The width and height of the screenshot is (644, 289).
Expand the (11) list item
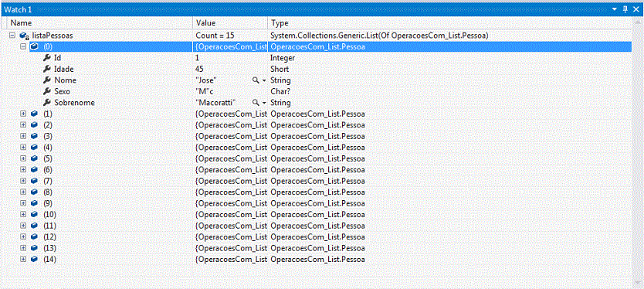tap(23, 226)
